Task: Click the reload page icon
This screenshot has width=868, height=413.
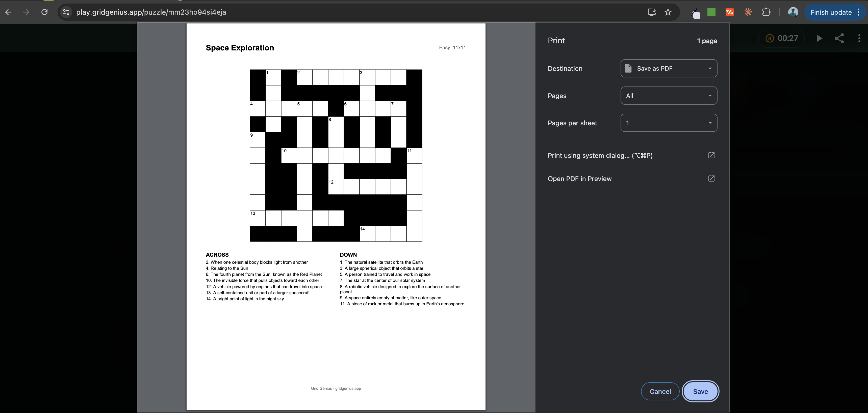Action: point(44,12)
